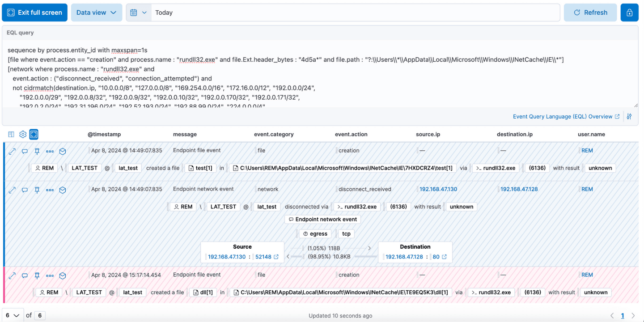This screenshot has width=644, height=322.
Task: Click destination IP 192.168.47.128 in table column
Action: click(519, 189)
